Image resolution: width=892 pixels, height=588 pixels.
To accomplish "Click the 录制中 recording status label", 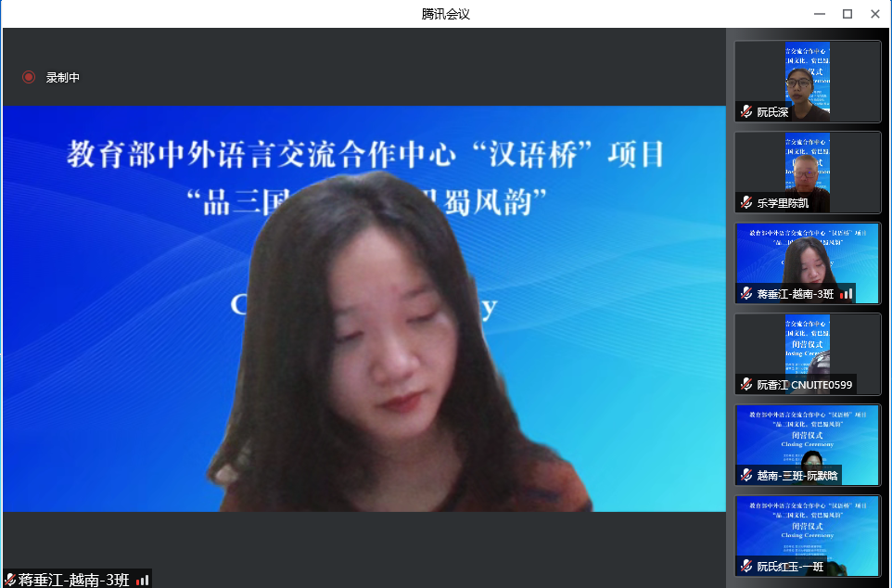I will coord(63,78).
